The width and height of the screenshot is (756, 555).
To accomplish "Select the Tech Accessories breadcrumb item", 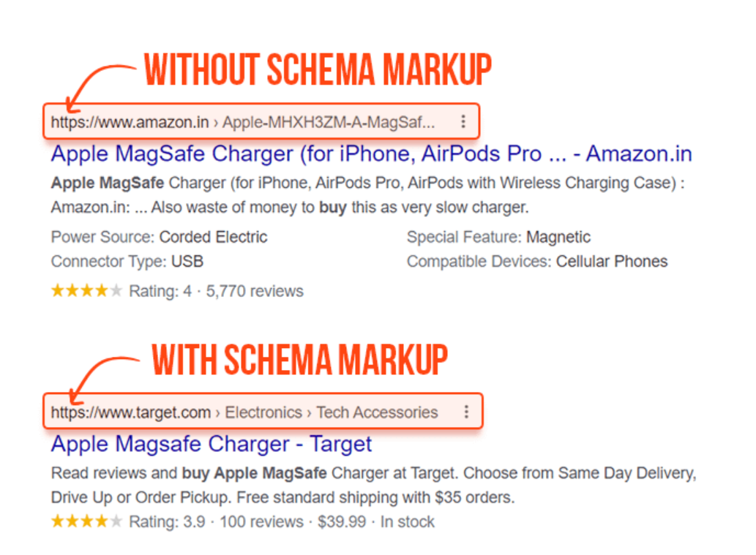I will (380, 412).
